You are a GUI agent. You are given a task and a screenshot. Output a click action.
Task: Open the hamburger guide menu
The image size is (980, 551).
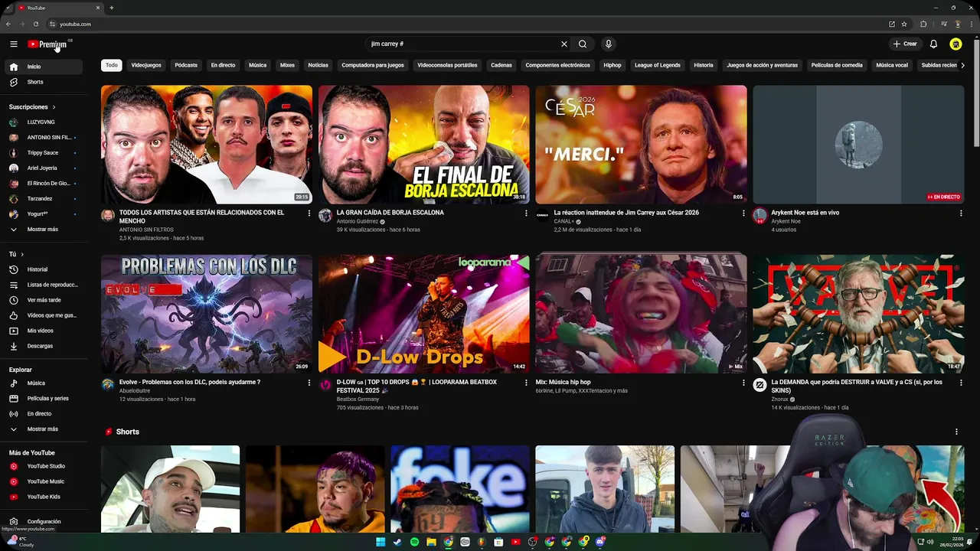[13, 44]
